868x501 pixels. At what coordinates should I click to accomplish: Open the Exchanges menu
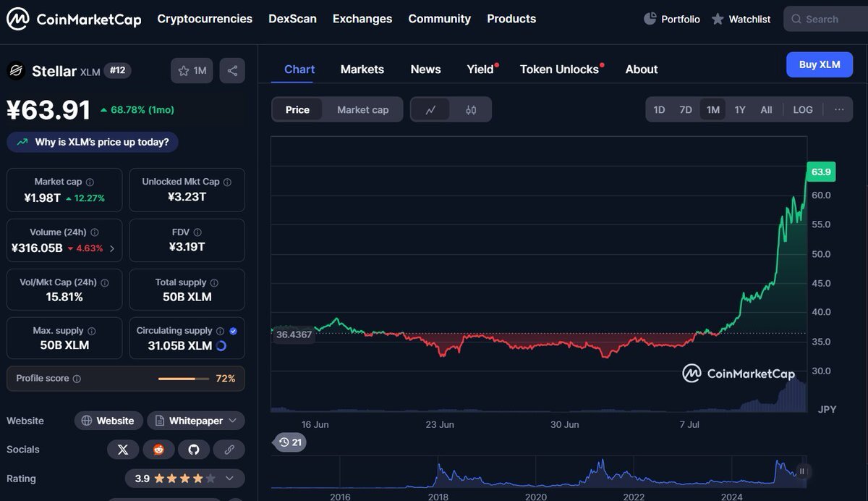(x=362, y=19)
